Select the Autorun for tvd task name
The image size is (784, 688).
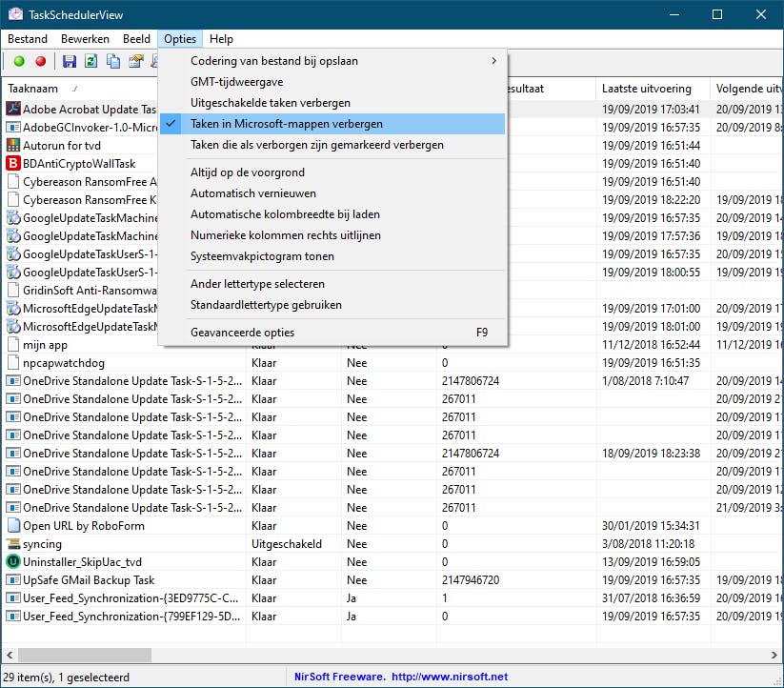click(x=62, y=146)
